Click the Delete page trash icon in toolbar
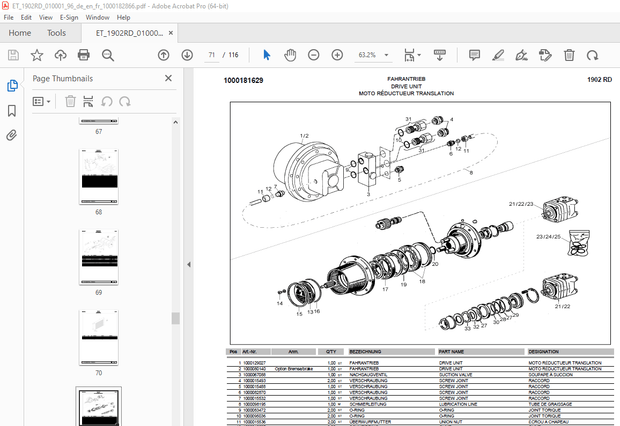 pos(569,54)
